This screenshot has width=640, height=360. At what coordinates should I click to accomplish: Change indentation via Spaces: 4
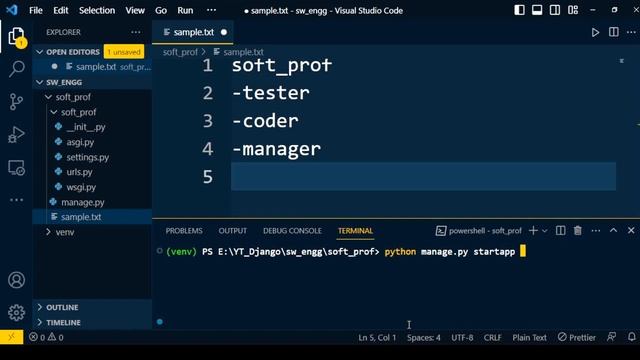coord(424,338)
